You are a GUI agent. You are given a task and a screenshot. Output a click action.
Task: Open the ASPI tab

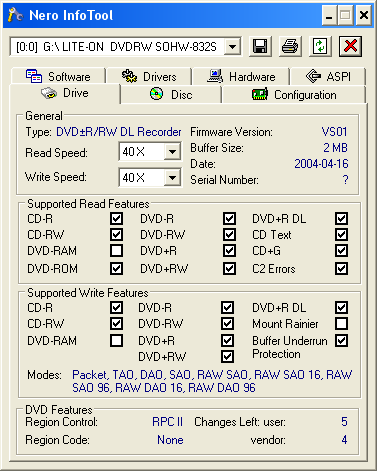pos(328,76)
